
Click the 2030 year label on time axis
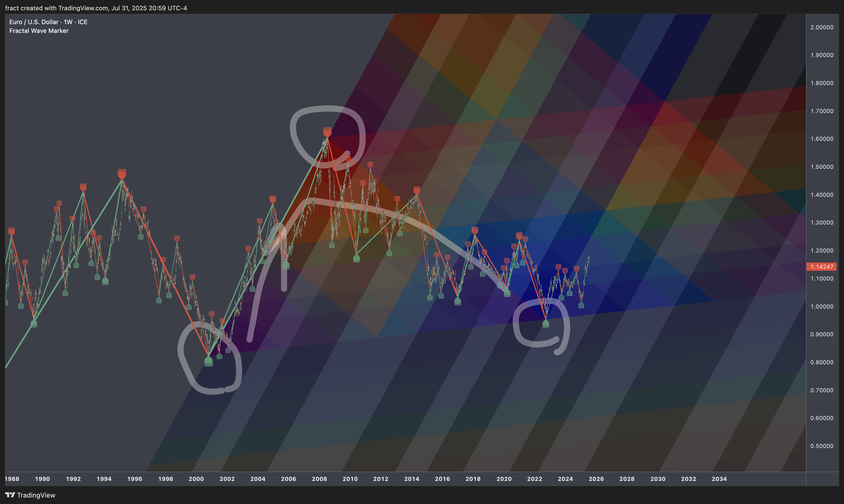[658, 479]
